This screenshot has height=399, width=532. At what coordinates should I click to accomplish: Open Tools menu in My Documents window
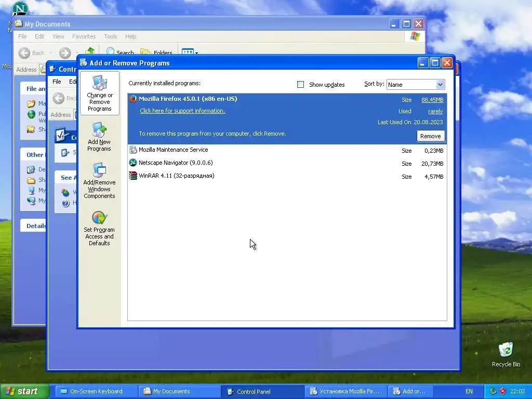tap(111, 36)
